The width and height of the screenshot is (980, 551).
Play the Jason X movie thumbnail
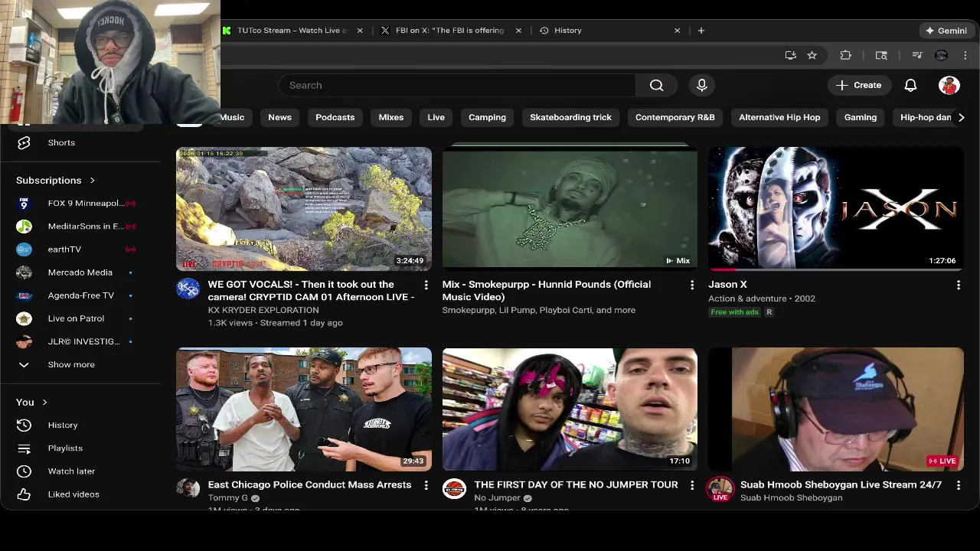836,209
